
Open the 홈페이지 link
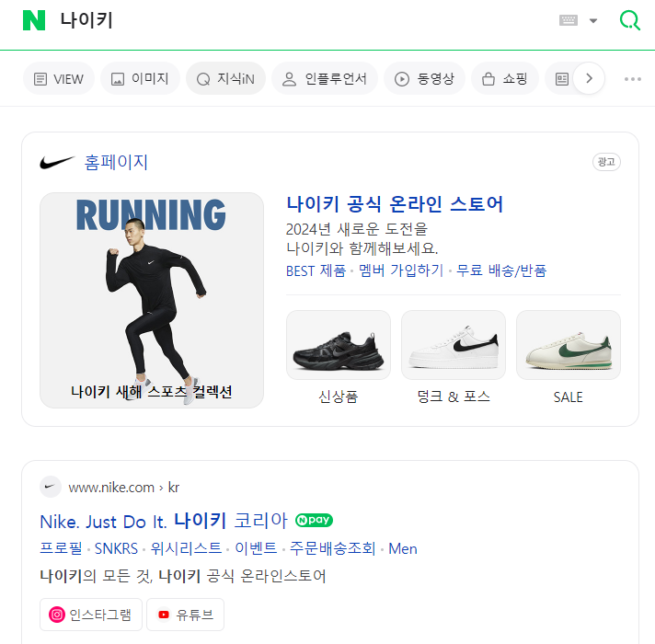(x=116, y=162)
